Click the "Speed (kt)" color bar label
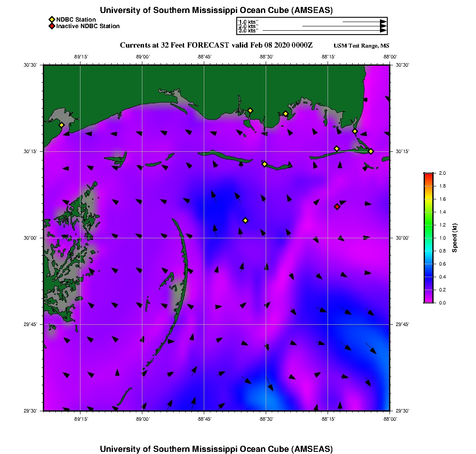This screenshot has width=476, height=454. [x=455, y=238]
